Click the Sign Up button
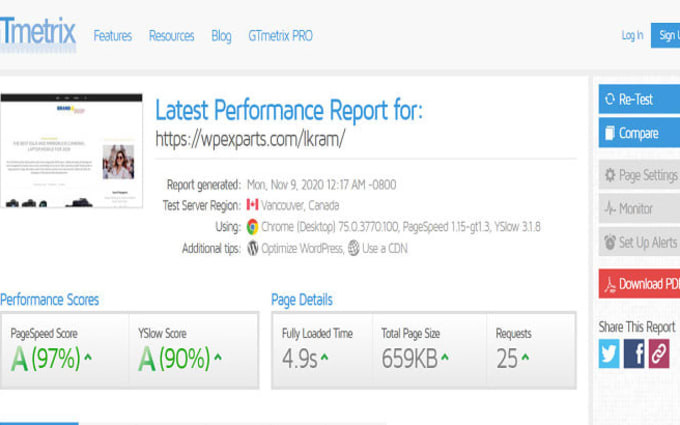Image resolution: width=680 pixels, height=425 pixels. [x=665, y=35]
